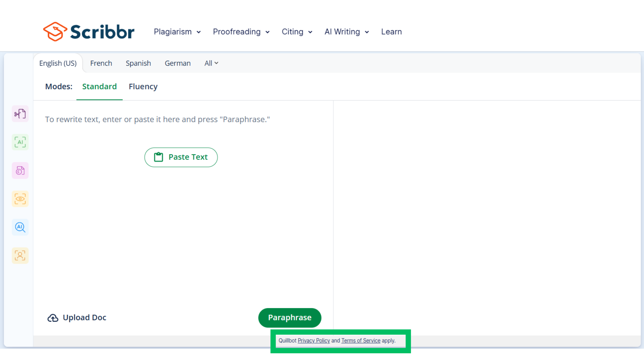Click the pink copyright document sidebar icon
Viewport: 644px width, 362px height.
(x=20, y=171)
